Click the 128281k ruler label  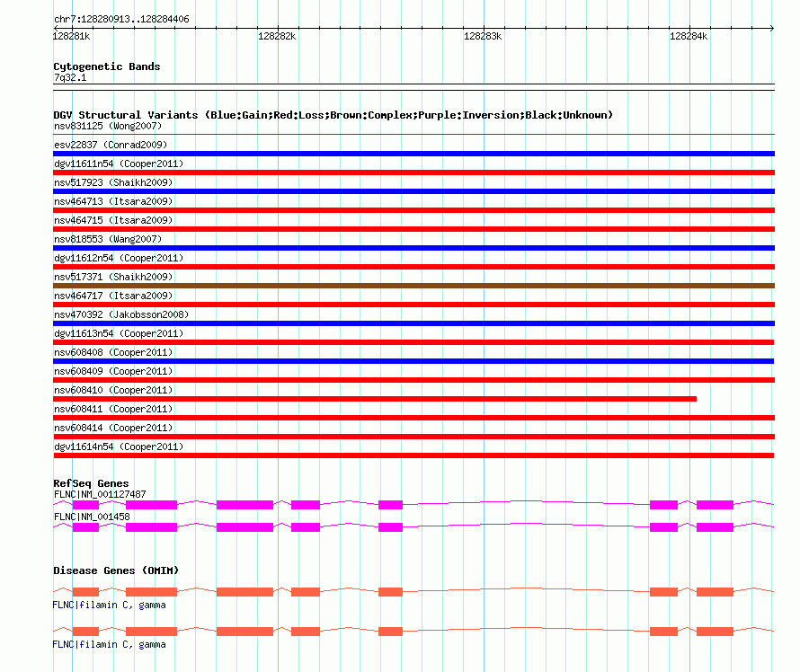71,36
